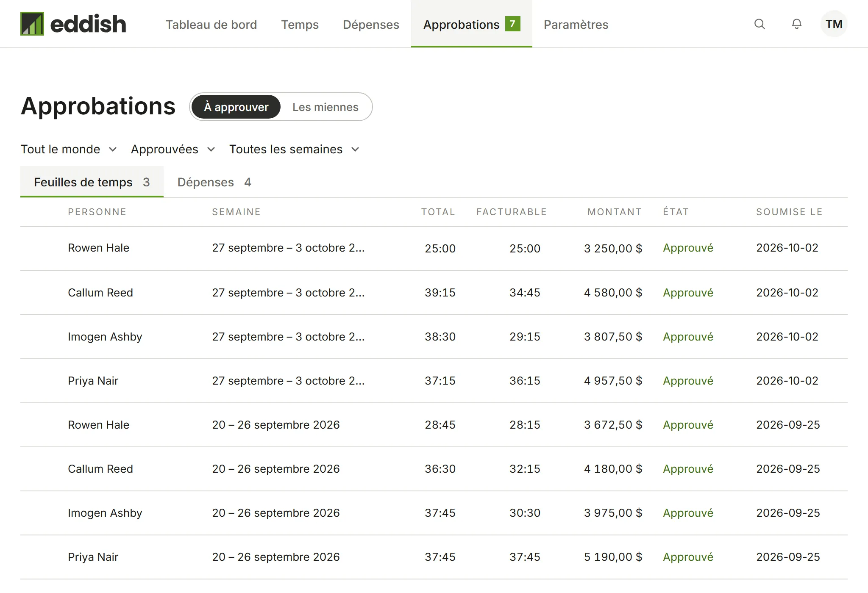Switch to Les miennes view

pyautogui.click(x=325, y=107)
